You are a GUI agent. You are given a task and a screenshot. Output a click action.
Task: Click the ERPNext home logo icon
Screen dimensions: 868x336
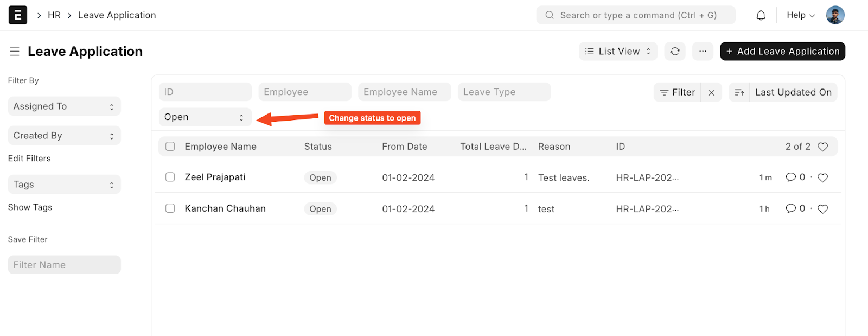tap(18, 15)
